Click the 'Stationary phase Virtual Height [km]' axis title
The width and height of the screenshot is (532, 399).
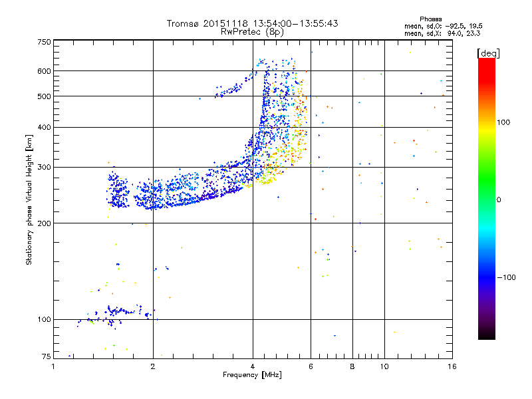[x=29, y=199]
